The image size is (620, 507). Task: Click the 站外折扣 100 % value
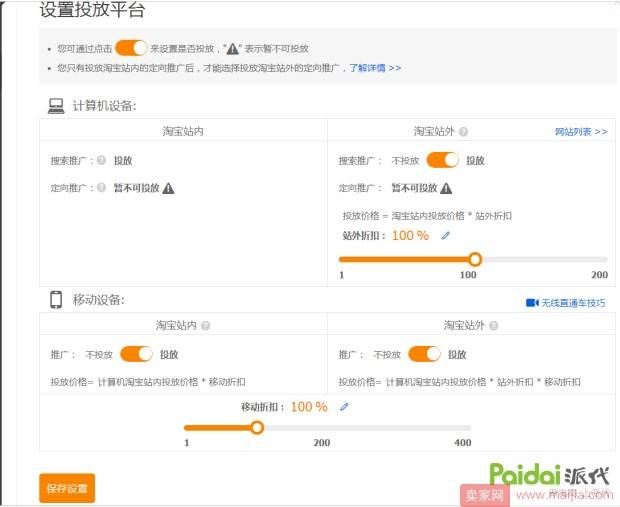click(x=410, y=236)
